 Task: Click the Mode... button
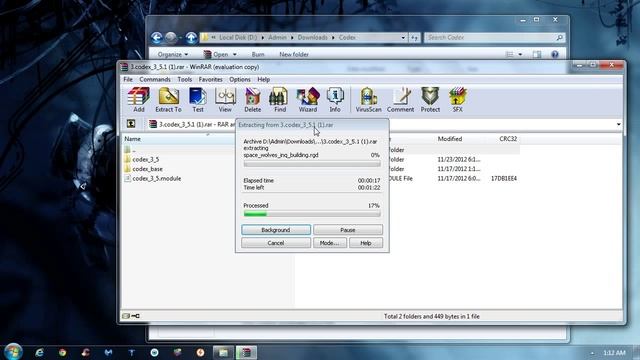(x=329, y=243)
